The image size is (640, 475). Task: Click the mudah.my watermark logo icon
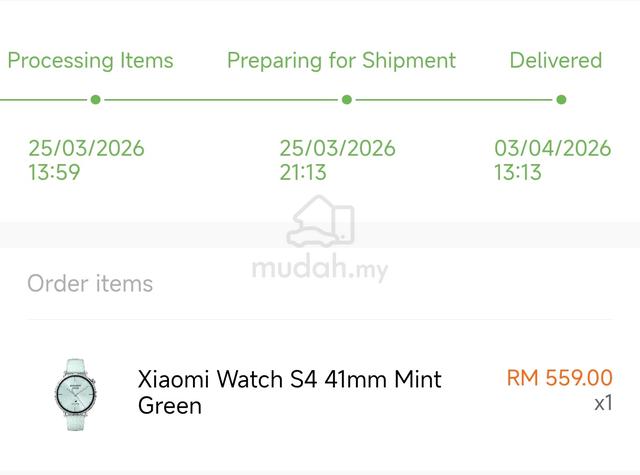point(320,221)
